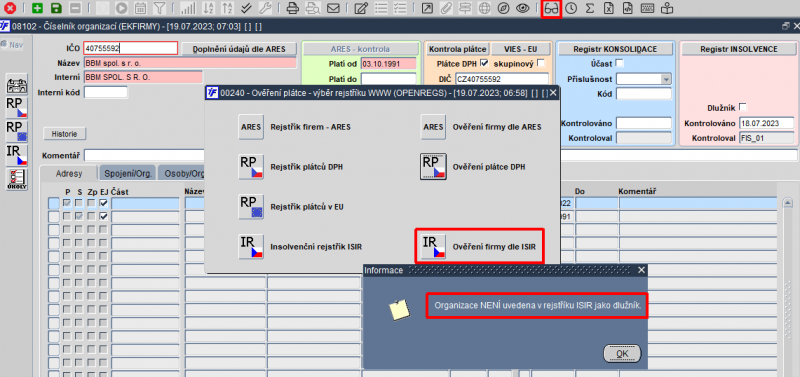Click the ÚKOLY tasks icon in left sidebar
800x377 pixels.
17,180
